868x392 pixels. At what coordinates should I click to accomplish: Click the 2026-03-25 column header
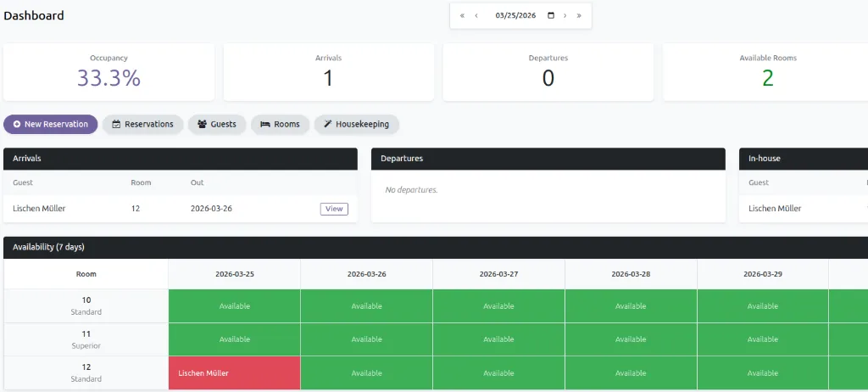click(x=235, y=274)
